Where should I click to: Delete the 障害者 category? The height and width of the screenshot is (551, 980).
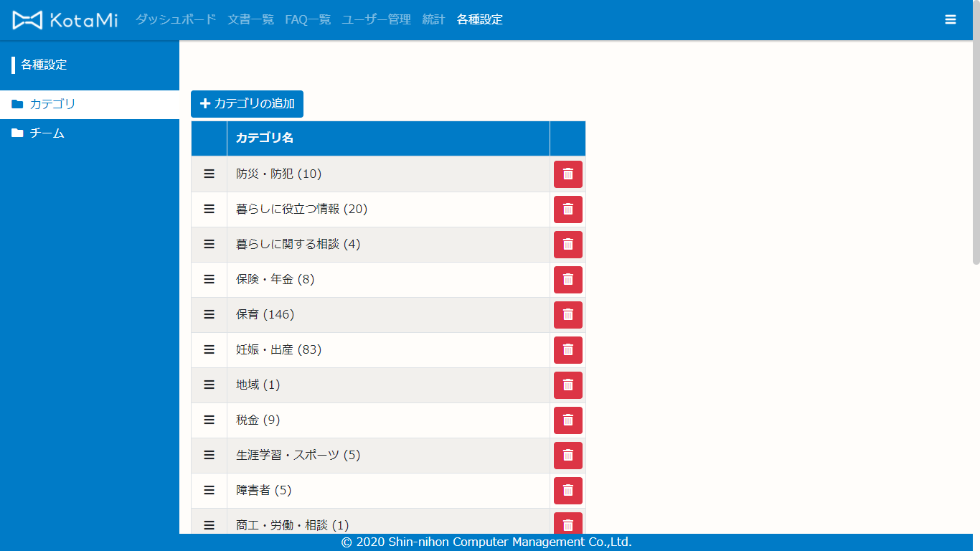pyautogui.click(x=567, y=491)
